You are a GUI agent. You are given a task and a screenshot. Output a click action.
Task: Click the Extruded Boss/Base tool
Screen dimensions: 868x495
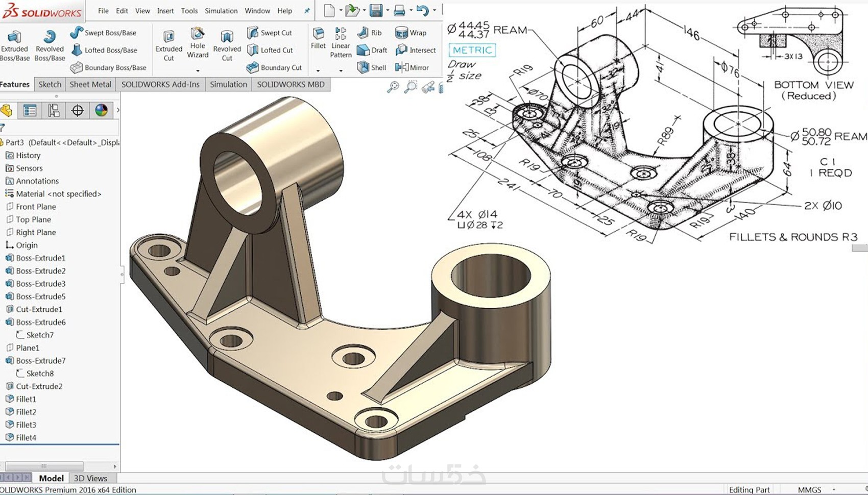14,45
